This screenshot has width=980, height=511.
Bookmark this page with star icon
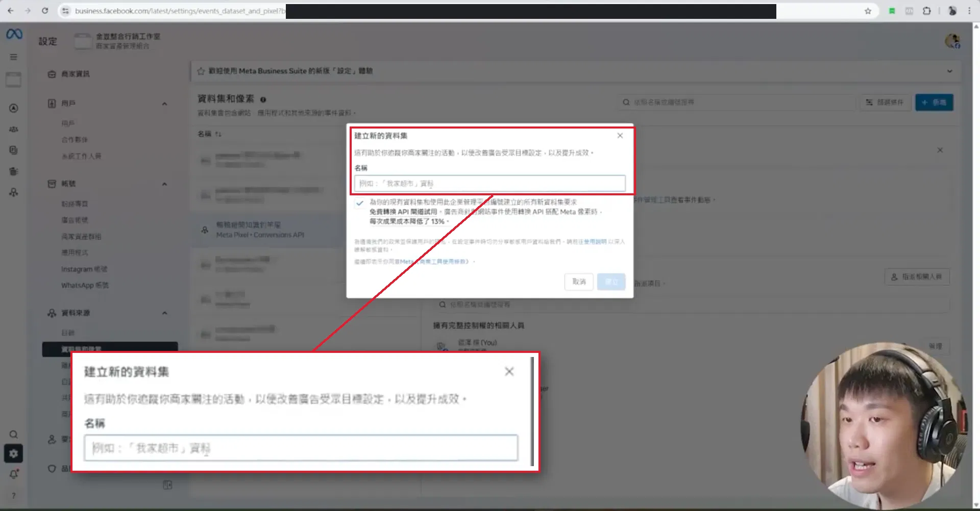click(x=868, y=11)
